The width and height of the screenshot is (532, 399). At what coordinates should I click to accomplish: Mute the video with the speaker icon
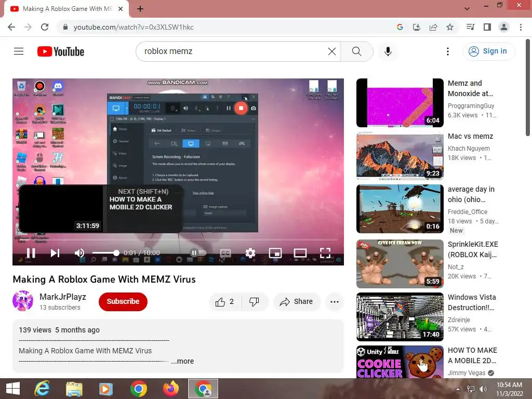point(79,253)
